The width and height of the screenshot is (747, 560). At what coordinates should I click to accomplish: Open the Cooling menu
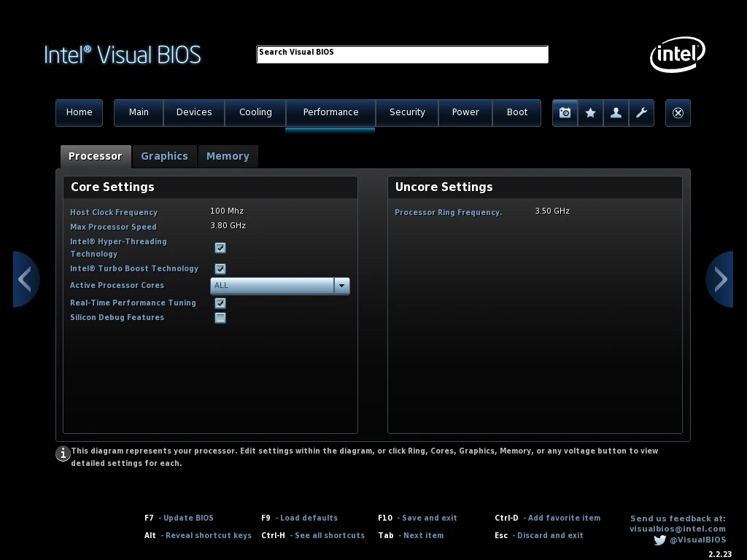255,112
